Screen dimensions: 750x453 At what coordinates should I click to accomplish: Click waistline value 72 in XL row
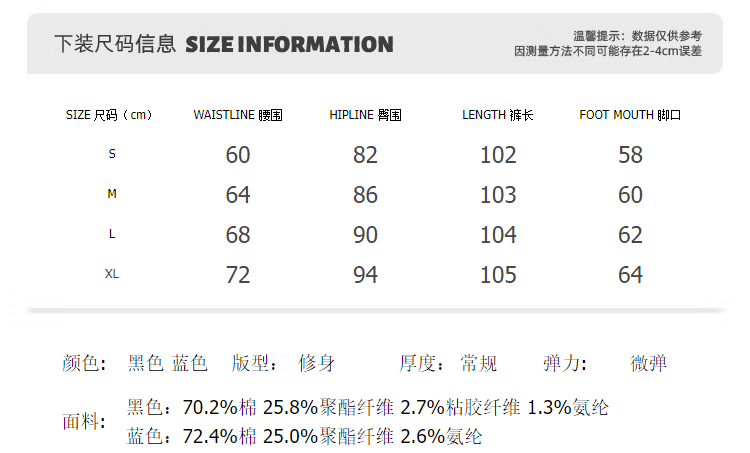pyautogui.click(x=238, y=274)
